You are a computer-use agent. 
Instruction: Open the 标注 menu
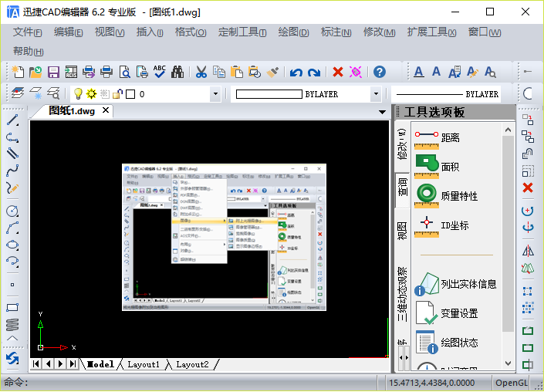click(x=336, y=32)
